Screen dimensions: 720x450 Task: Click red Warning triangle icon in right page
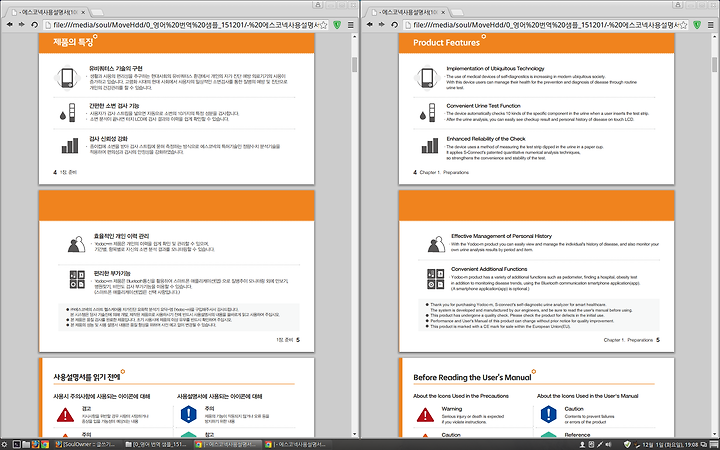pos(425,415)
